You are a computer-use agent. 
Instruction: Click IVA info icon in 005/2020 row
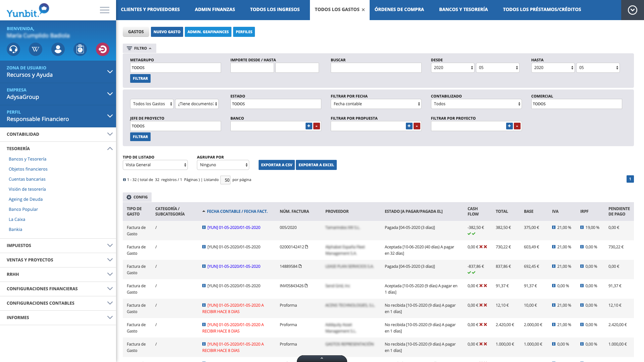click(x=554, y=227)
